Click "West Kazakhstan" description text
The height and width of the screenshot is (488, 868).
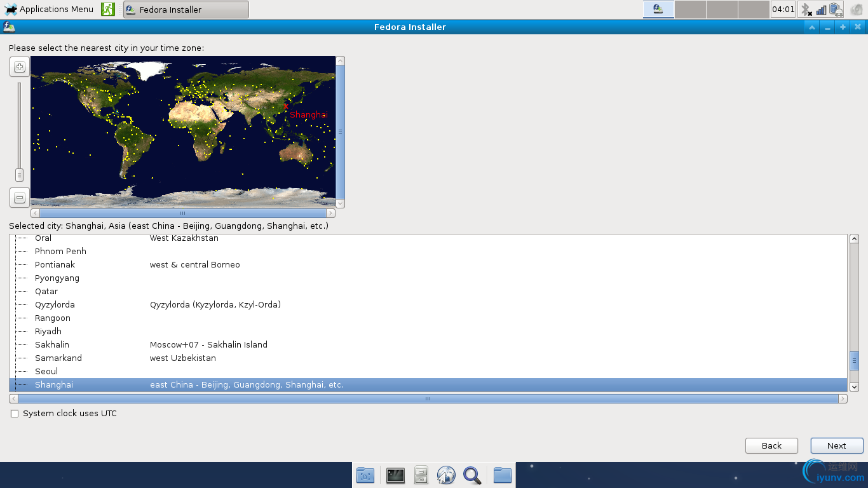point(184,238)
